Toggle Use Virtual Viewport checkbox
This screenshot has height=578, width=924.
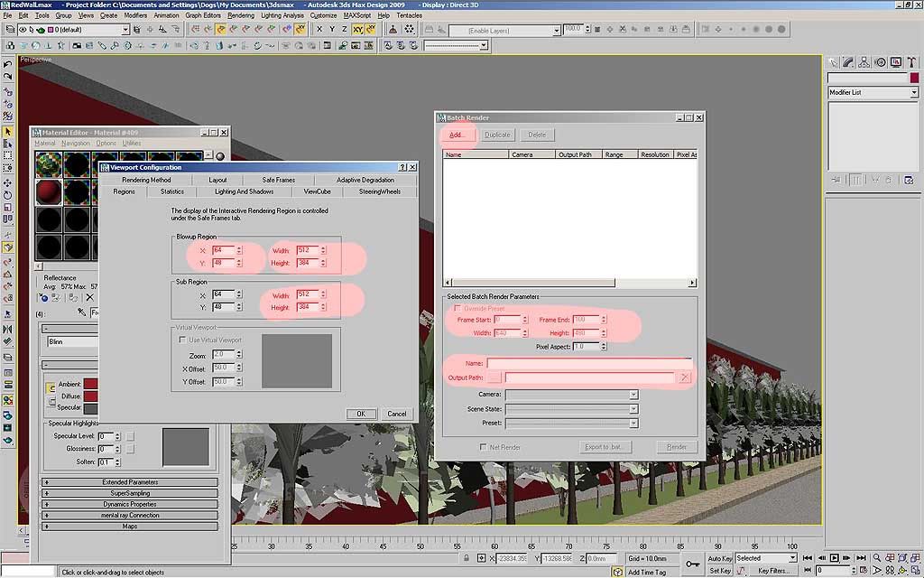click(181, 340)
